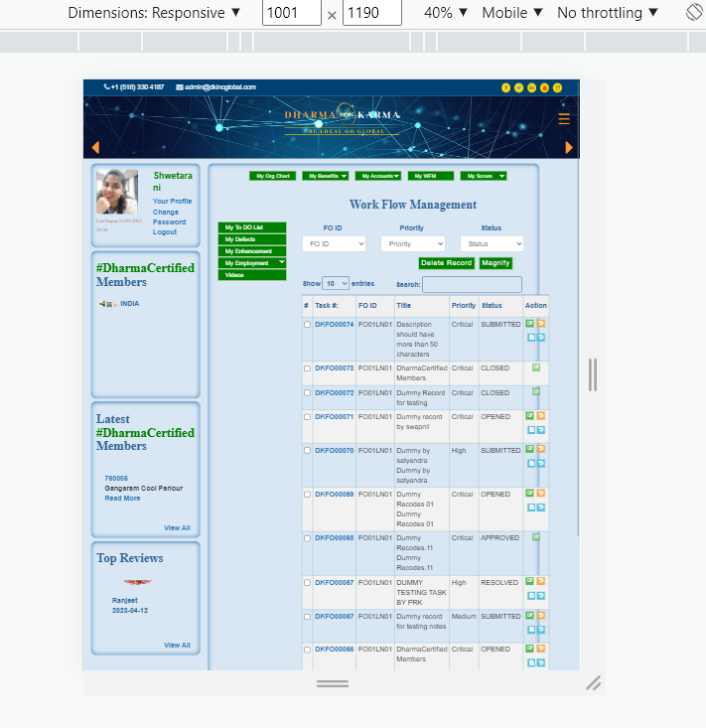Image resolution: width=706 pixels, height=728 pixels.
Task: Rotate the device viewport orientation icon
Action: pos(694,13)
